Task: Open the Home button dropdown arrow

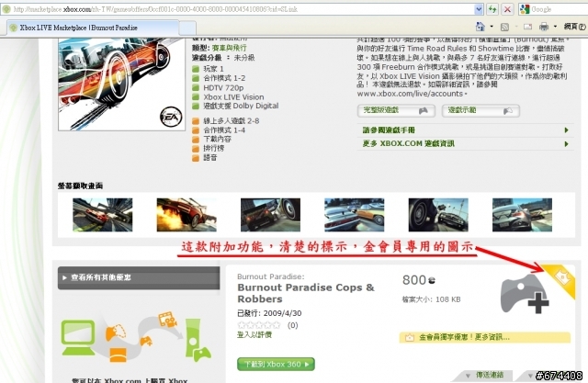Action: (492, 27)
